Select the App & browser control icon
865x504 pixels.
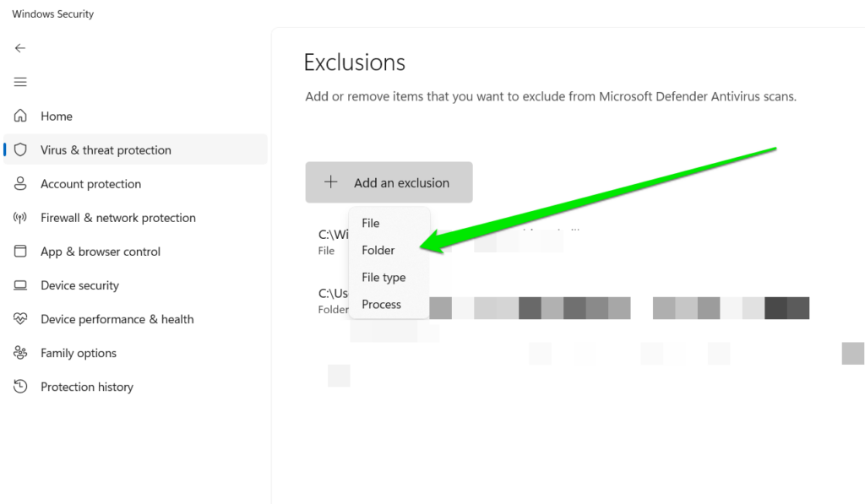20,251
